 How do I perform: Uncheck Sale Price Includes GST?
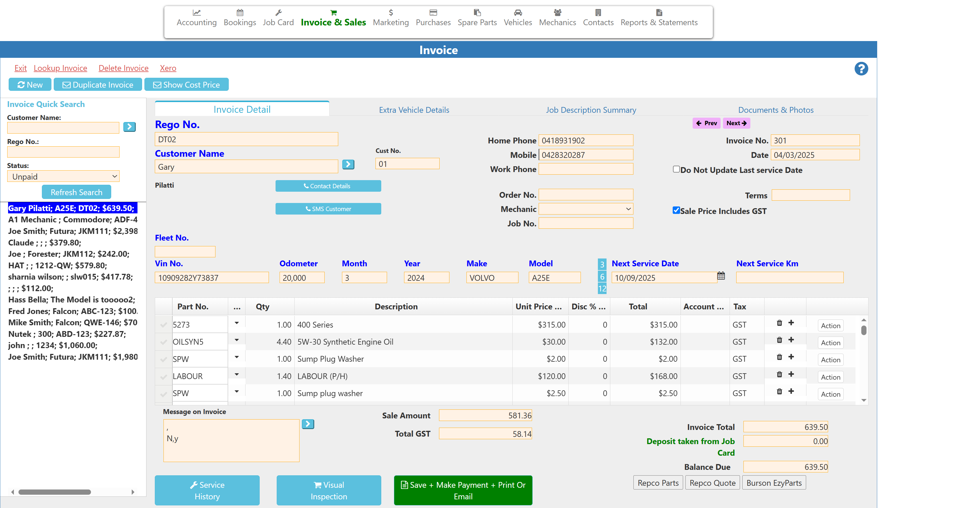[676, 210]
